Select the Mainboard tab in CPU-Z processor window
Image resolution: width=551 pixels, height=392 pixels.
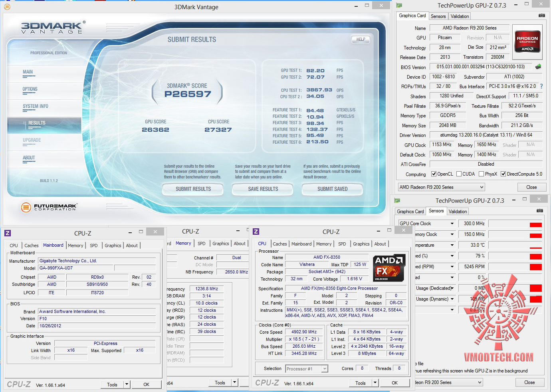point(301,244)
